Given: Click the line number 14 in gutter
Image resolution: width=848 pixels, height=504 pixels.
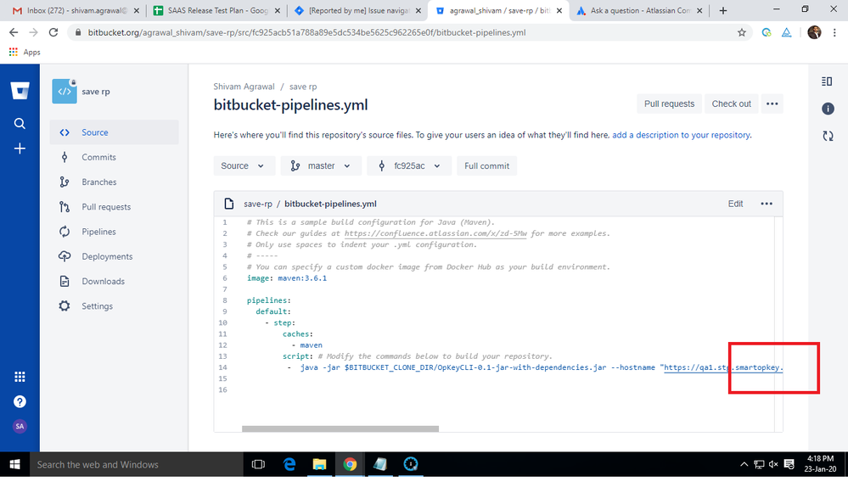Looking at the screenshot, I should [x=222, y=367].
